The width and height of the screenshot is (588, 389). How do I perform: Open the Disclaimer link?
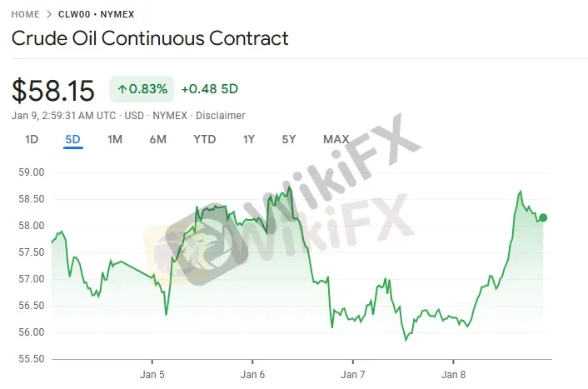click(x=222, y=115)
